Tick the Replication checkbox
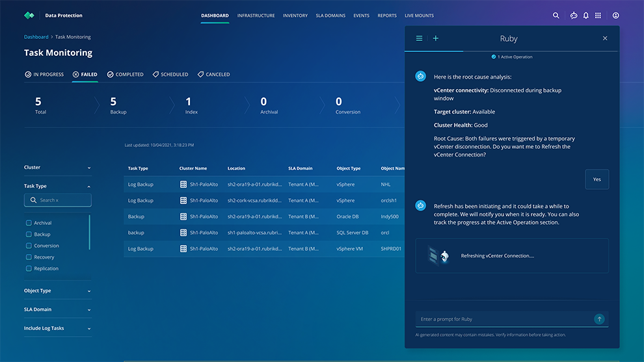Viewport: 644px width, 362px height. 29,268
